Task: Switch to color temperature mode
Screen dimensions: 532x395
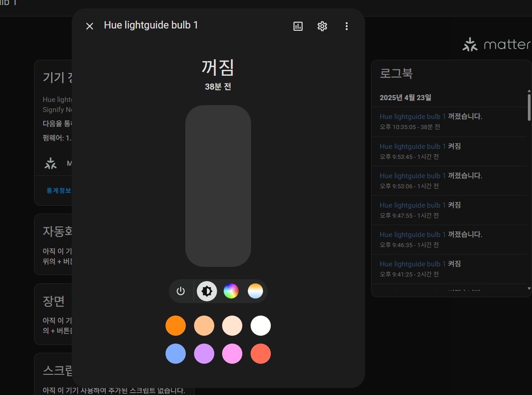Action: 255,291
